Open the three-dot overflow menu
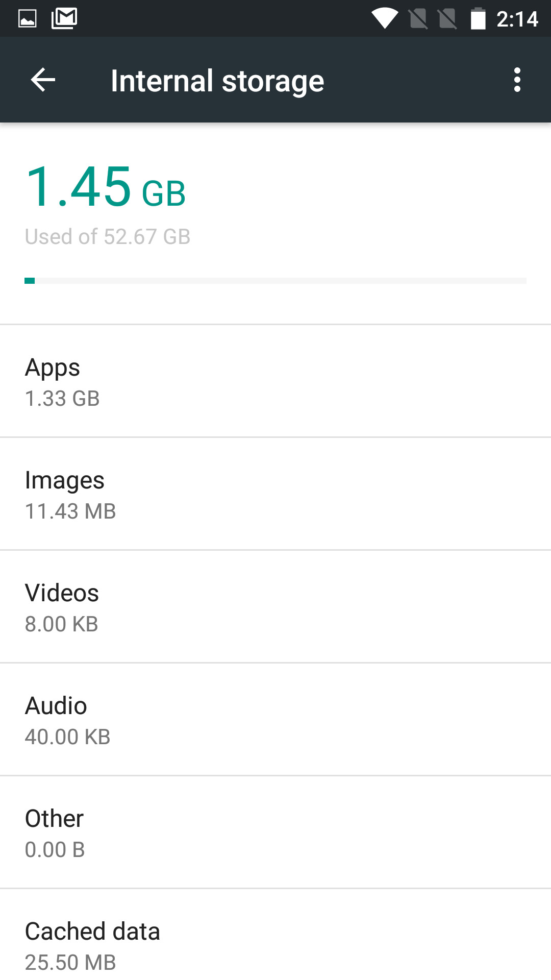Screen dimensions: 551x980 [x=517, y=80]
